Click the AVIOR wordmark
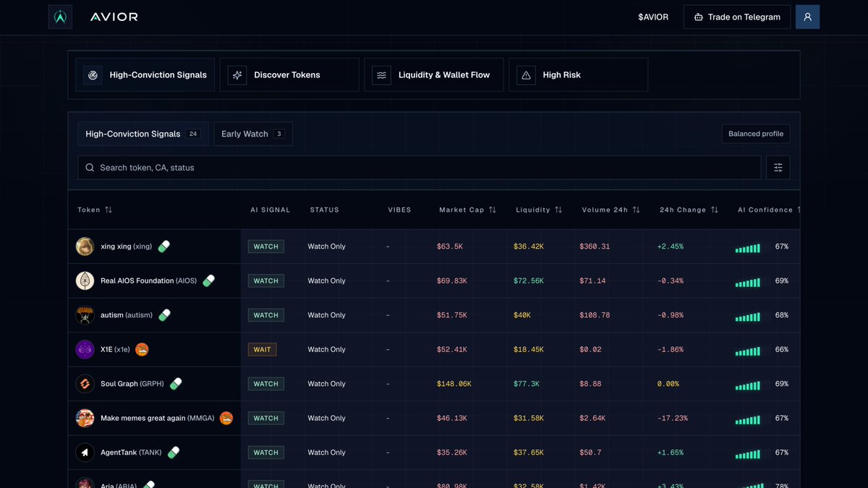 (x=114, y=17)
